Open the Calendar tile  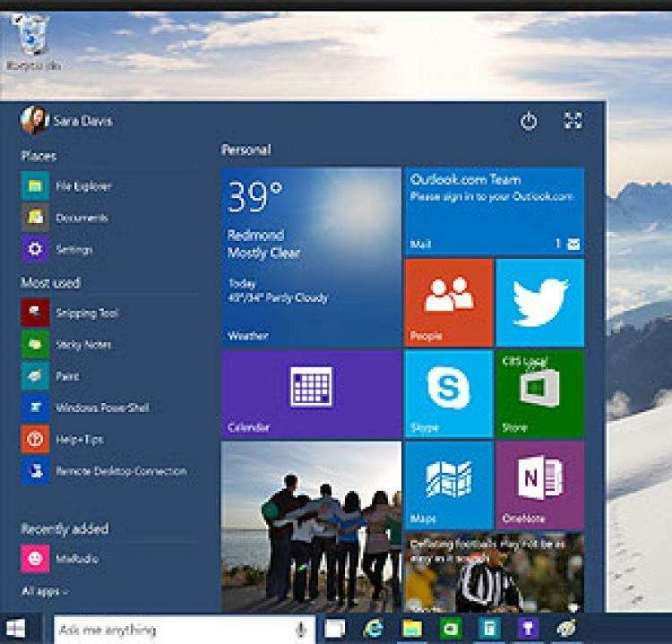click(312, 394)
